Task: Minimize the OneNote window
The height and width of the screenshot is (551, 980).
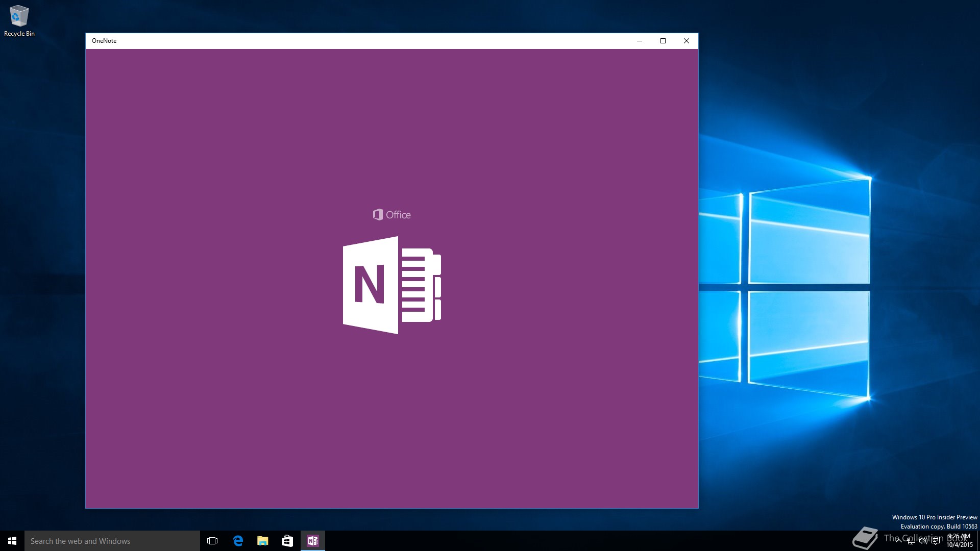Action: click(x=639, y=41)
